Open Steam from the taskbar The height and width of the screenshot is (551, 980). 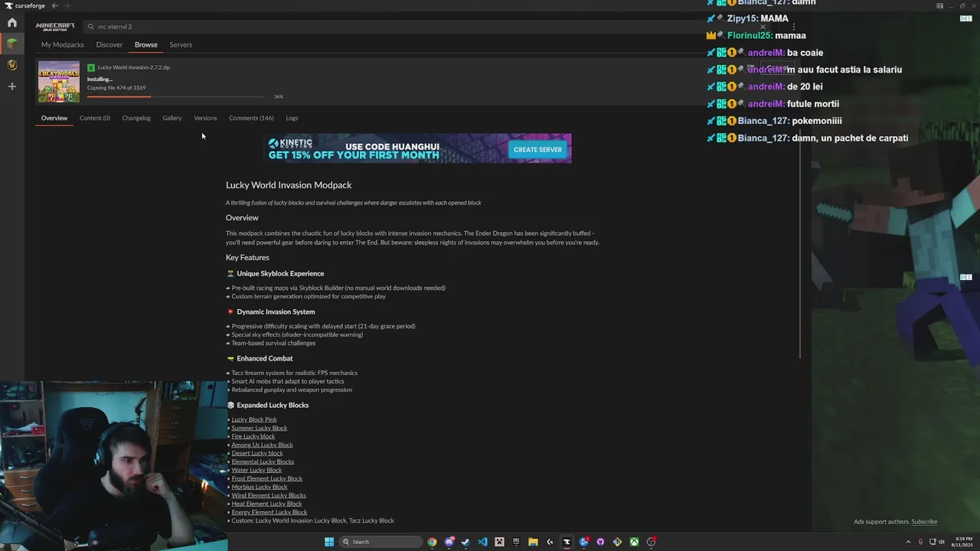click(465, 542)
